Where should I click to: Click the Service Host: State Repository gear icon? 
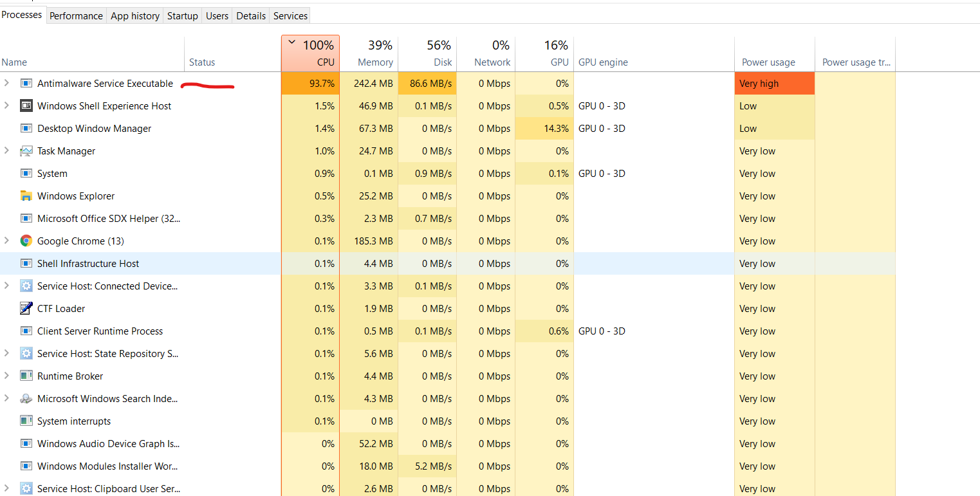(26, 354)
